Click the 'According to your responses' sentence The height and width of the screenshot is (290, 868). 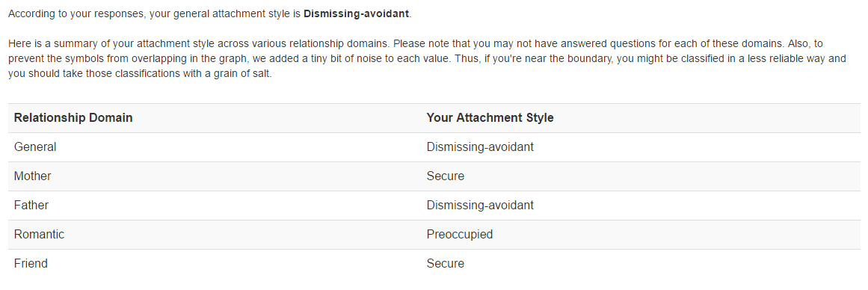(x=210, y=14)
